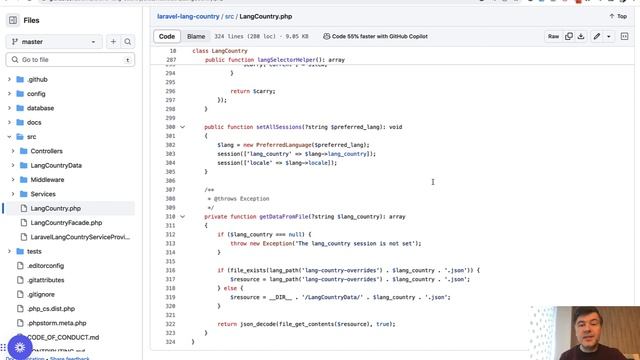Open .editorconfig file
This screenshot has height=360, width=640.
point(45,266)
